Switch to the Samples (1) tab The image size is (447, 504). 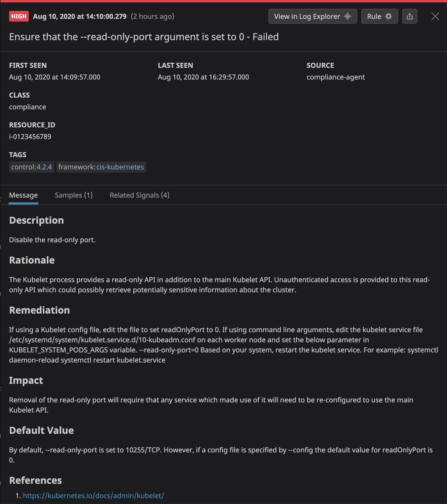pos(73,195)
